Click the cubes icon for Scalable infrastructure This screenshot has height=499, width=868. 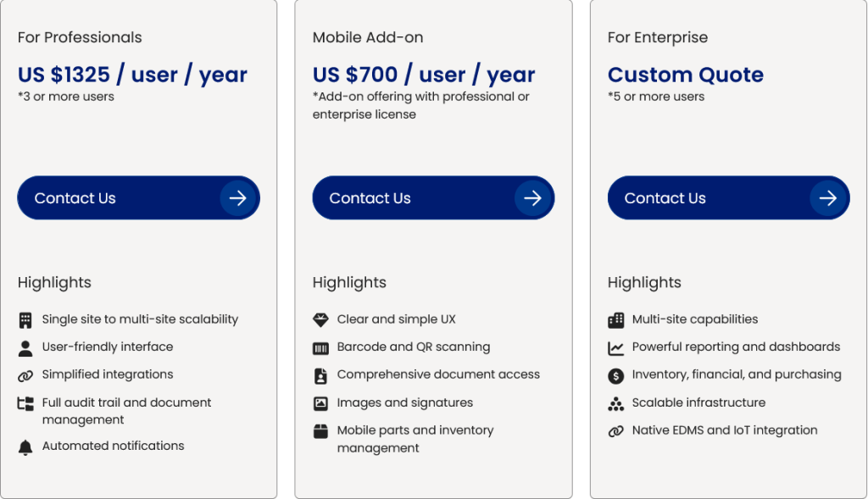616,403
